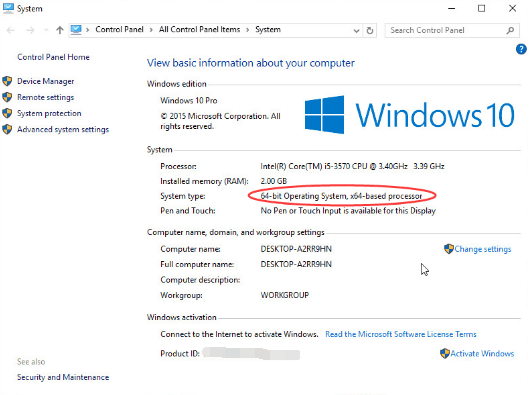Select Control Panel breadcrumb
Screen dimensions: 529x395
119,30
